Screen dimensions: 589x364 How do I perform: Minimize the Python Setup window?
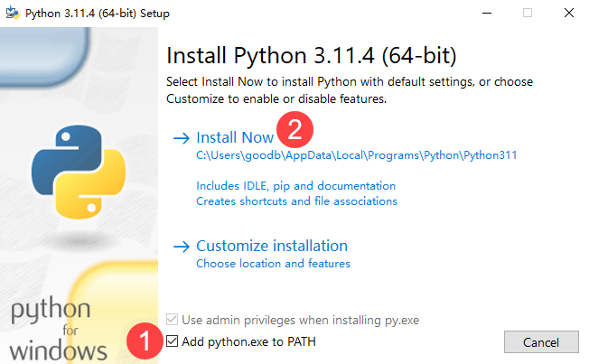tap(487, 14)
